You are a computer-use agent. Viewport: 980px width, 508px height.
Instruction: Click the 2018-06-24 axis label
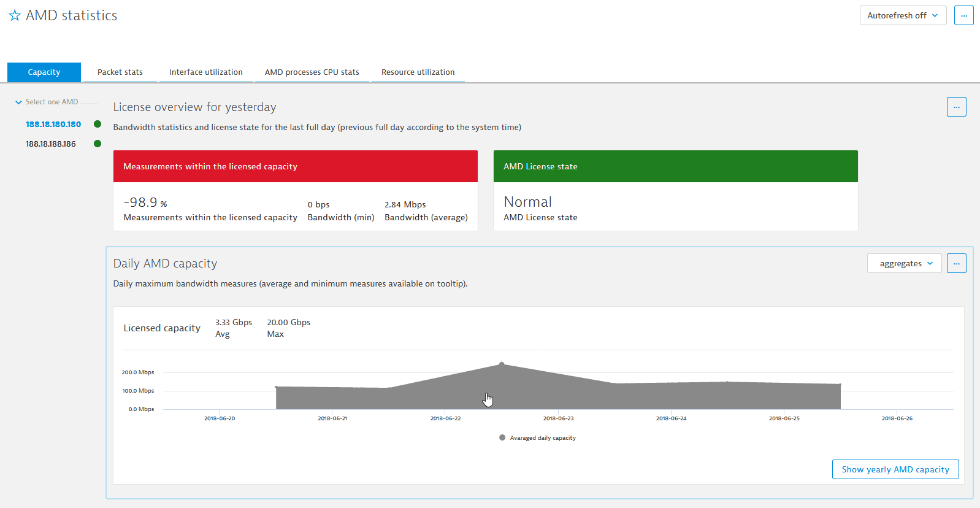[672, 418]
